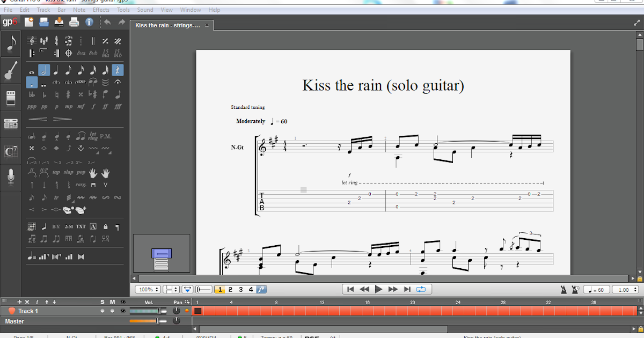Select the quarter note duration
644x338 pixels.
click(56, 70)
